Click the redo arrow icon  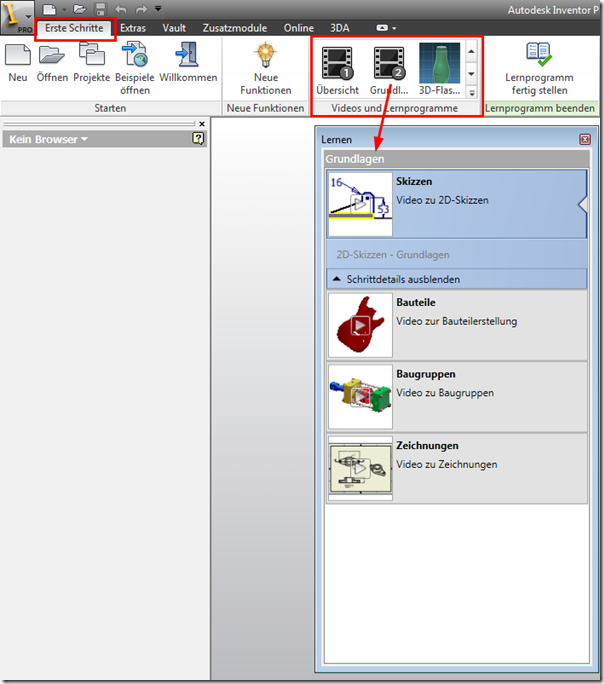(x=141, y=9)
